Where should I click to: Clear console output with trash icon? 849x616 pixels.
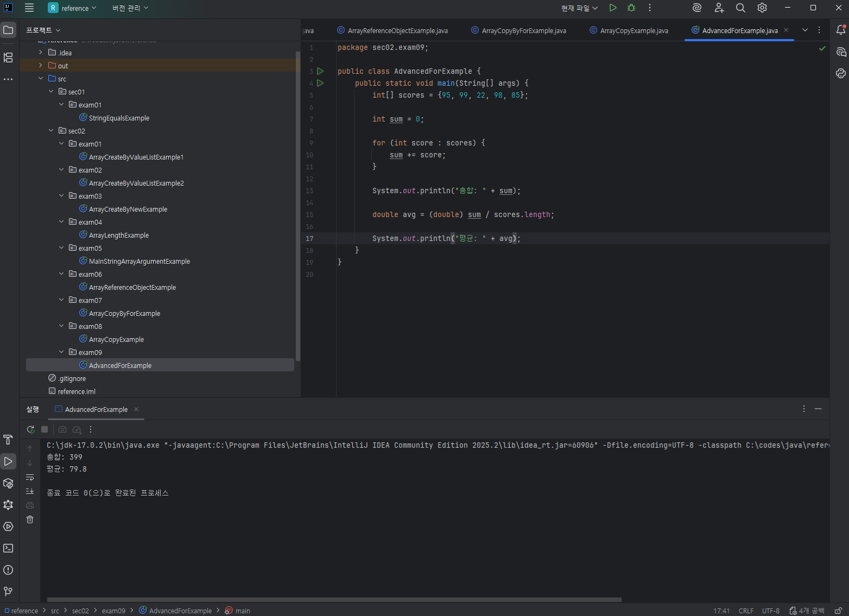point(30,519)
